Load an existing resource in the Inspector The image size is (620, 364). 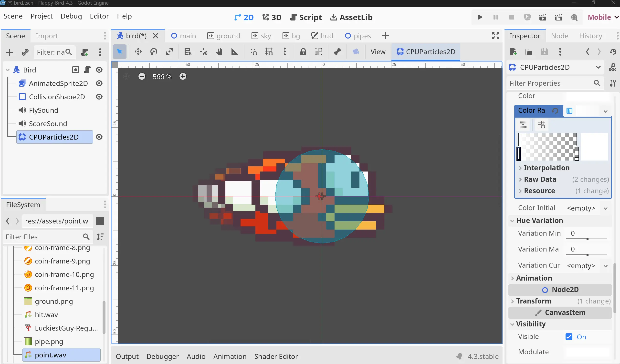coord(529,52)
